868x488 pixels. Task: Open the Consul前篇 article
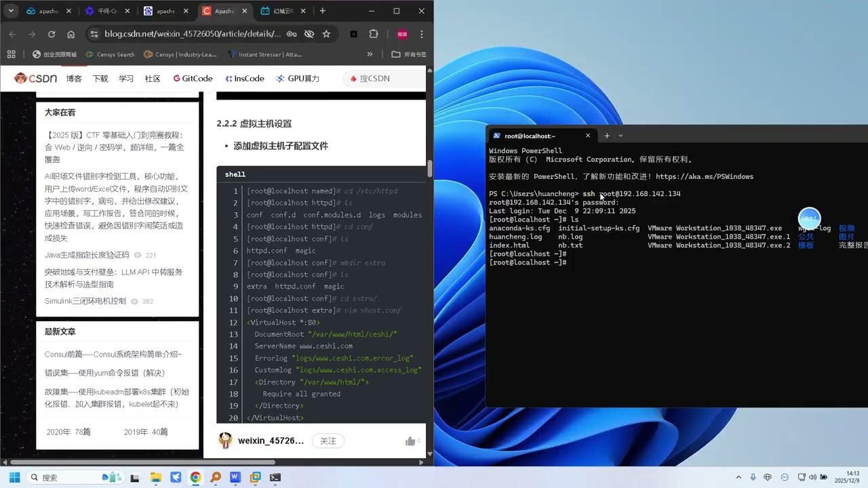point(113,354)
